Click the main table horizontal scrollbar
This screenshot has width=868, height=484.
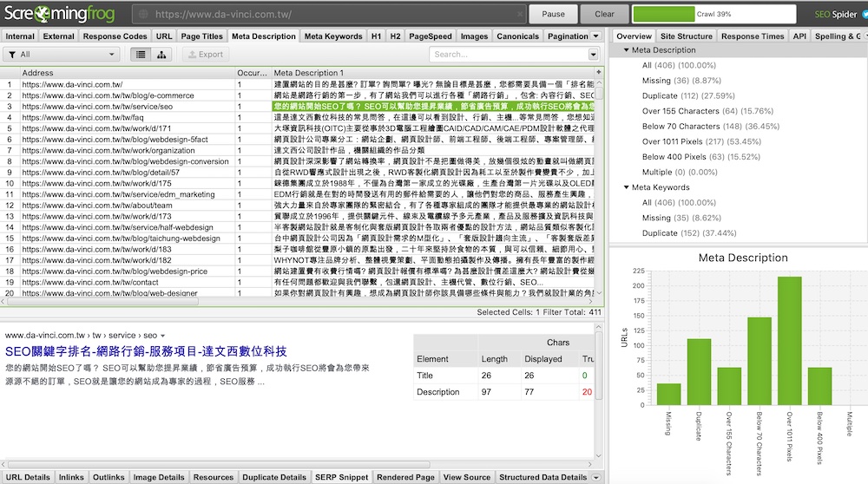[x=102, y=302]
